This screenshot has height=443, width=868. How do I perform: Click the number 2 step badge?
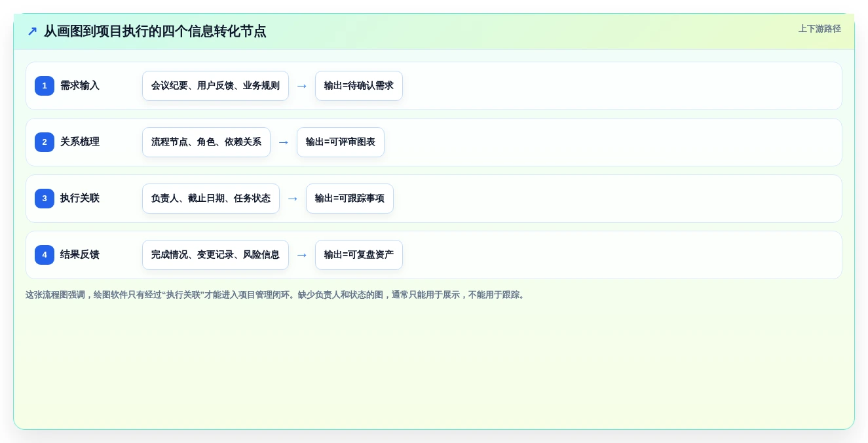[x=45, y=142]
